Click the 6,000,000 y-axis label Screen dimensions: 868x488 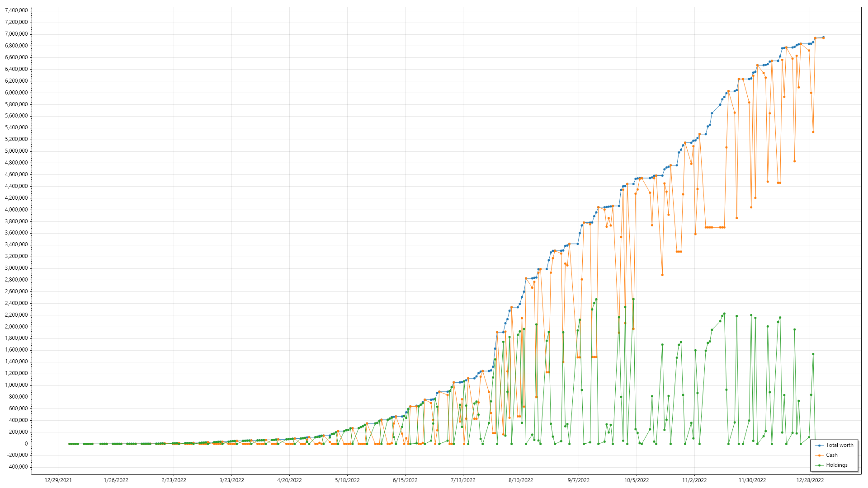[x=16, y=93]
